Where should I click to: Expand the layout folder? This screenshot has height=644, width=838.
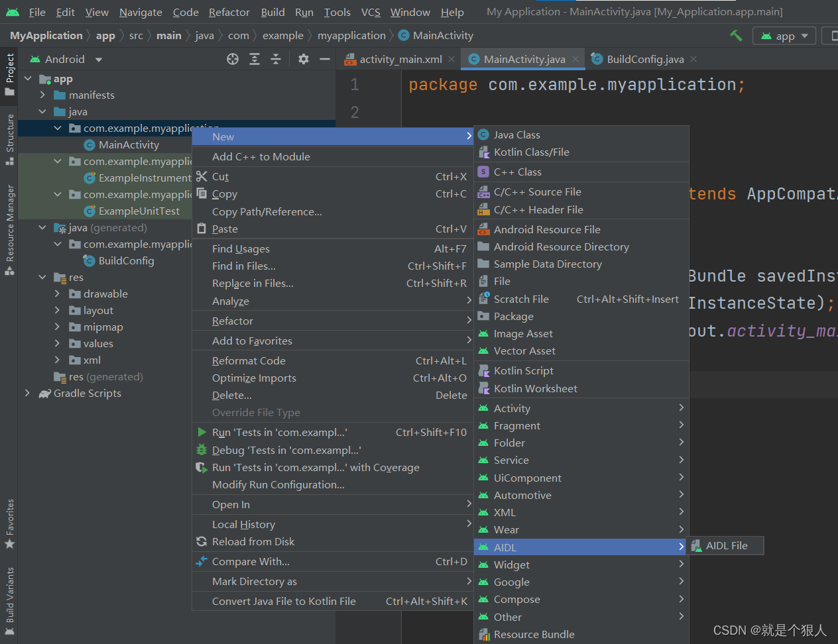57,310
